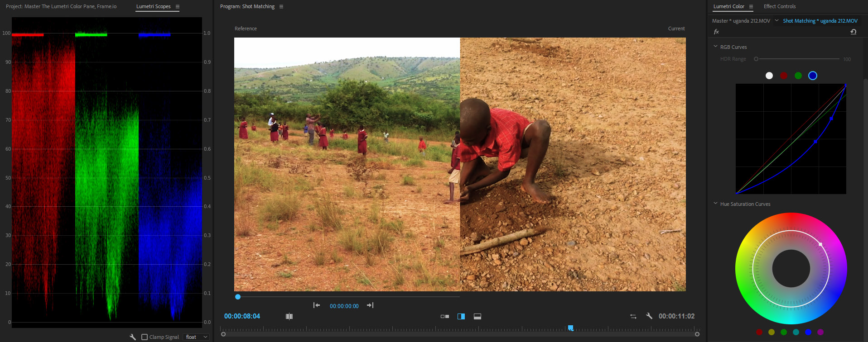The height and width of the screenshot is (342, 868).
Task: Select vertical split comparison view
Action: point(461,316)
